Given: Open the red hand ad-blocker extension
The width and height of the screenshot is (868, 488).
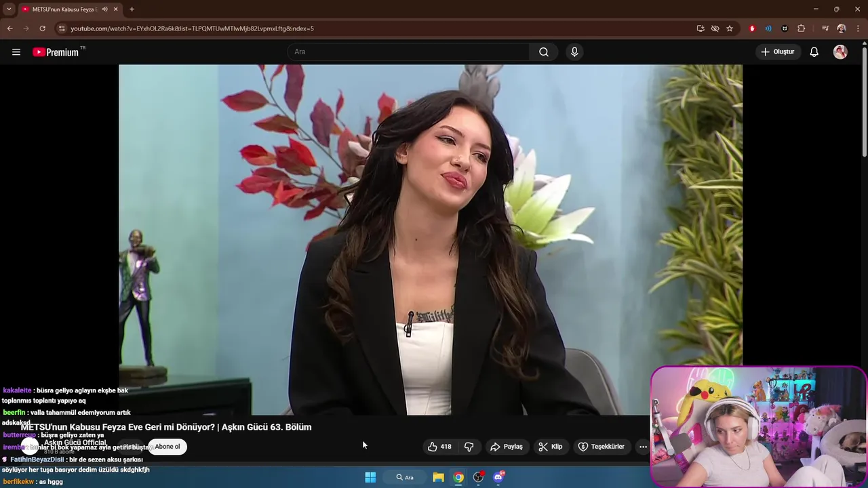Looking at the screenshot, I should (x=752, y=28).
